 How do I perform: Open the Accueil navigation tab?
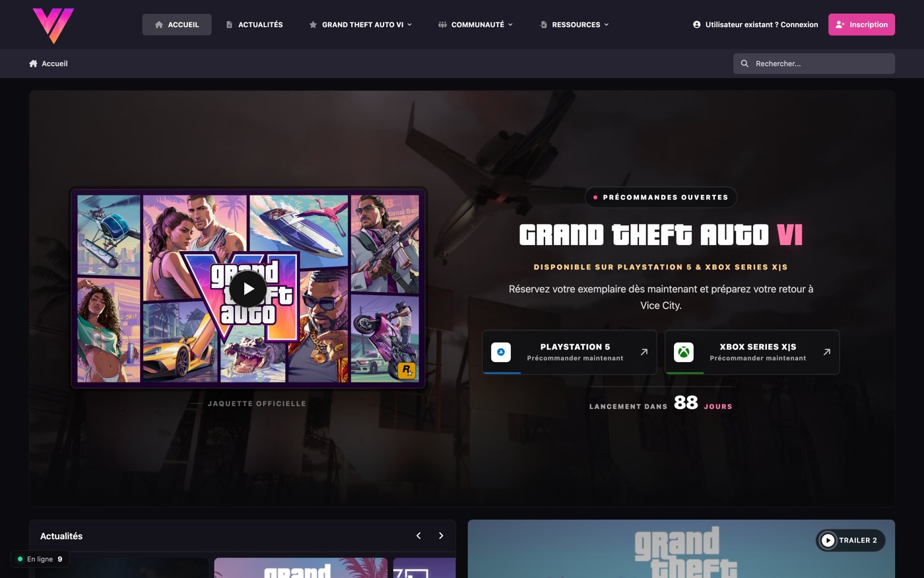tap(177, 24)
